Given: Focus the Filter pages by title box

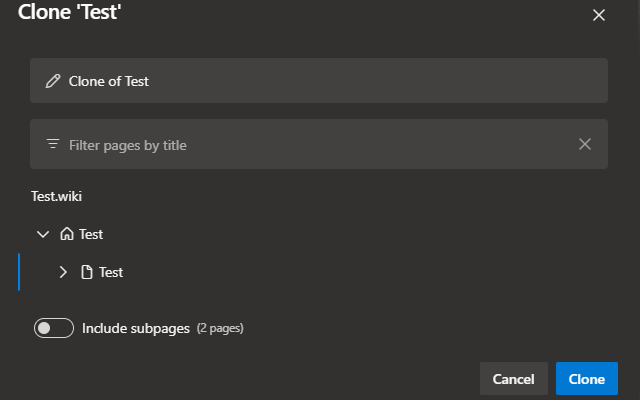Looking at the screenshot, I should [x=319, y=144].
